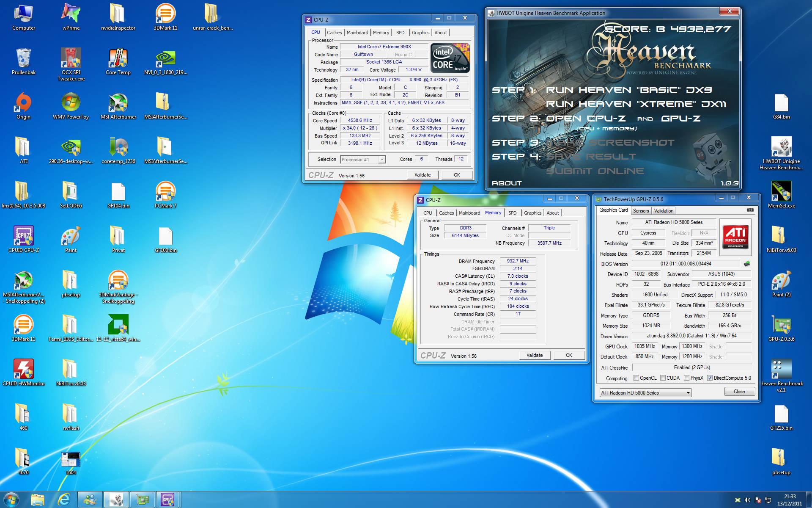The image size is (812, 508).
Task: Open the SetLODb6 folder icon
Action: point(71,194)
